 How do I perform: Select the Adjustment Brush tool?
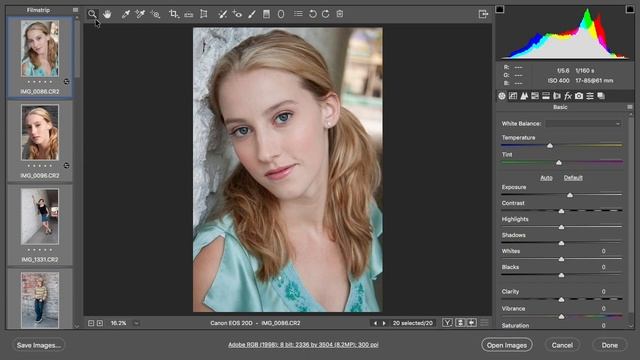click(252, 14)
